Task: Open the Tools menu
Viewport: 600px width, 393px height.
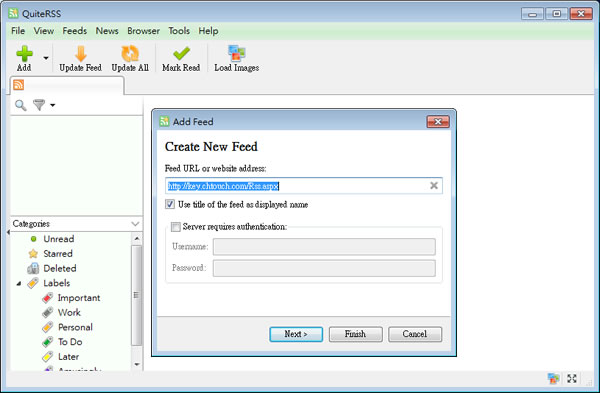Action: [x=179, y=31]
